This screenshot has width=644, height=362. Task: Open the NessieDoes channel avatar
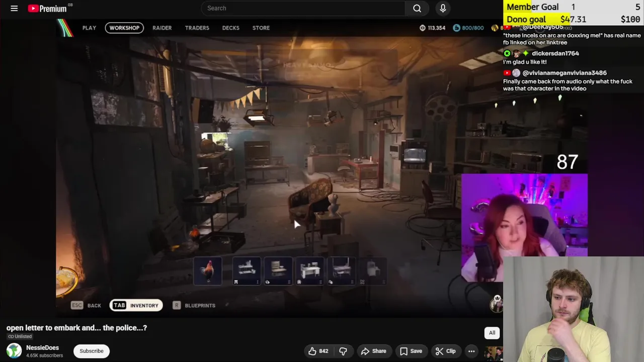coord(14,350)
